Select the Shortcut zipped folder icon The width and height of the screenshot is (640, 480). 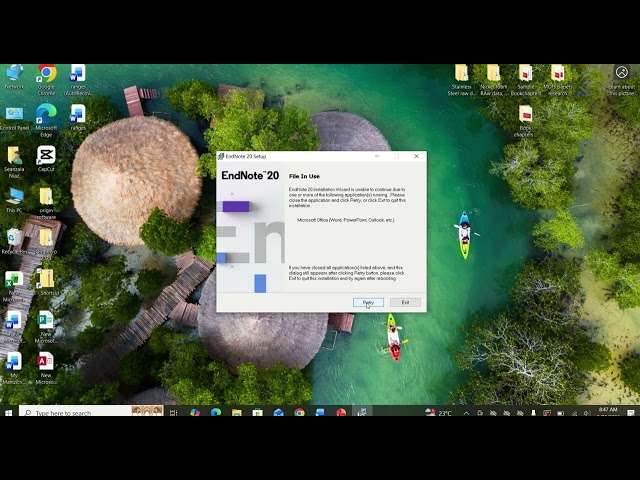point(48,282)
